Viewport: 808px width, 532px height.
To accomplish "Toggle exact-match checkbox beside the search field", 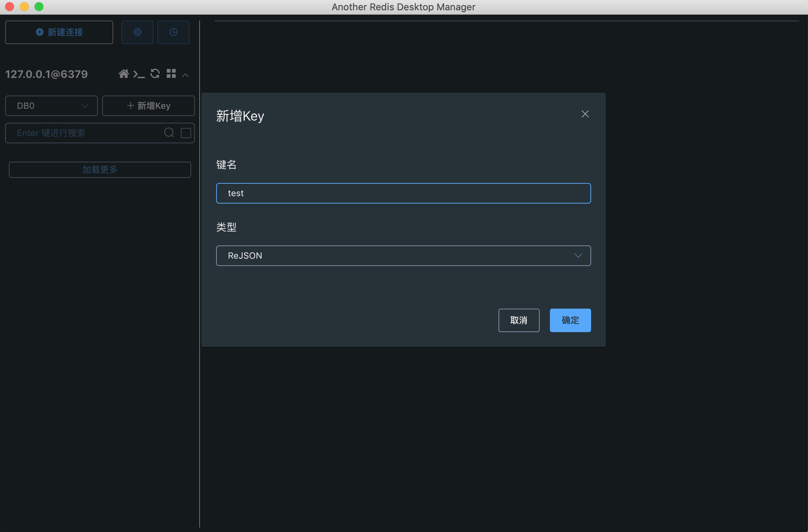I will 186,133.
